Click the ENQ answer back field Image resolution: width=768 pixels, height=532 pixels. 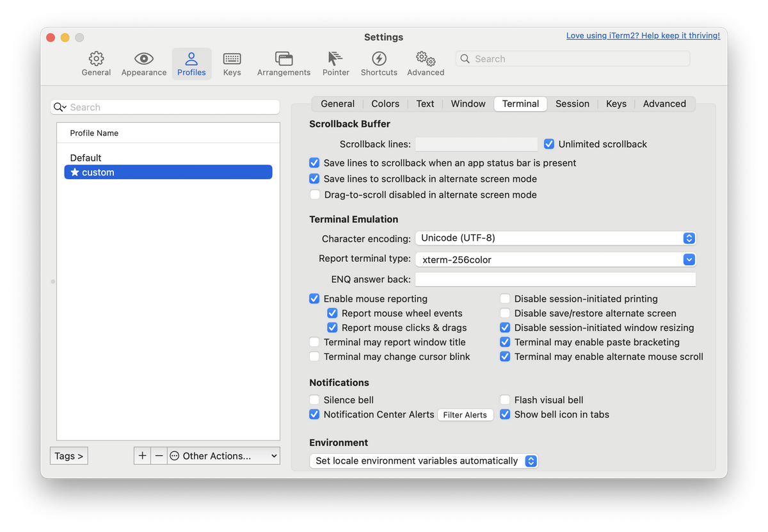pyautogui.click(x=556, y=279)
